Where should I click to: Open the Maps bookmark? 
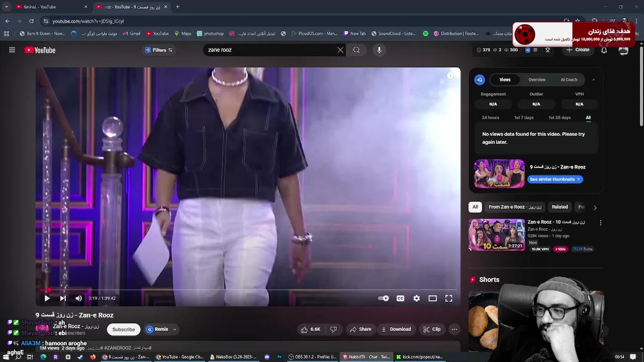183,34
